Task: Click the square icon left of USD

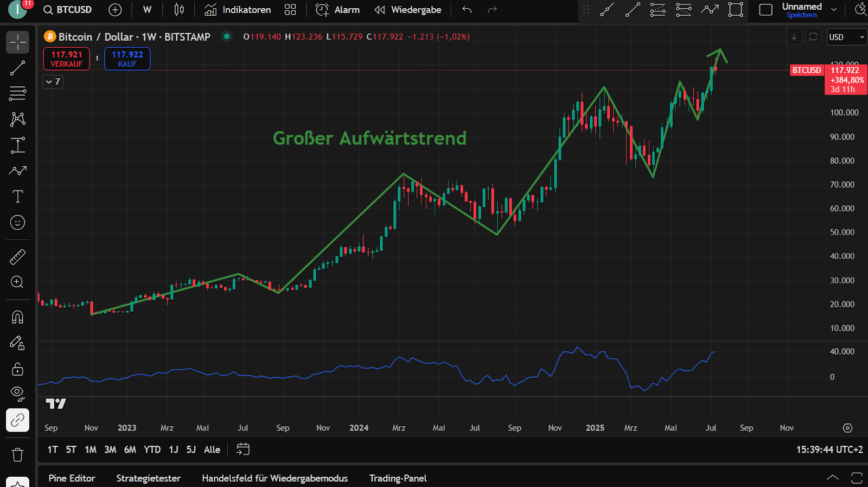Action: tap(813, 37)
